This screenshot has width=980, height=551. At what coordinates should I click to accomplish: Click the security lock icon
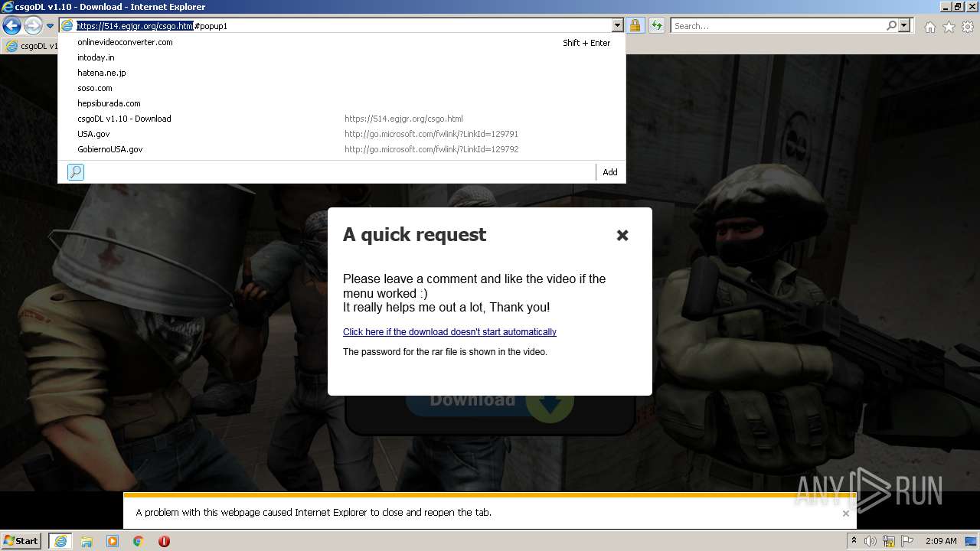coord(635,26)
